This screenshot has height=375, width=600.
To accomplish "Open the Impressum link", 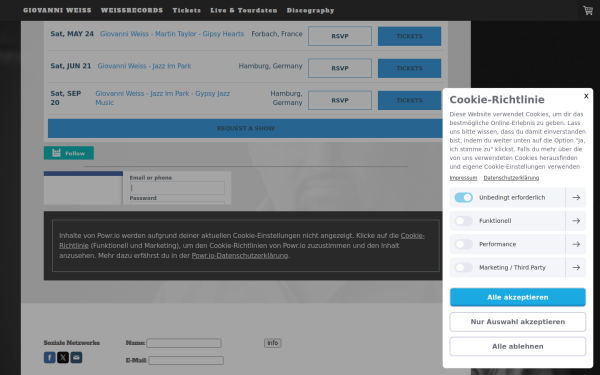I will point(463,178).
